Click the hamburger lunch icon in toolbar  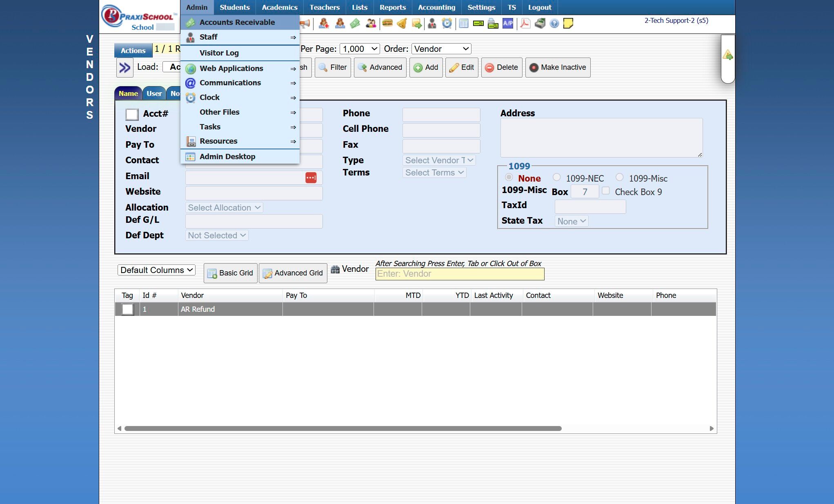point(387,23)
